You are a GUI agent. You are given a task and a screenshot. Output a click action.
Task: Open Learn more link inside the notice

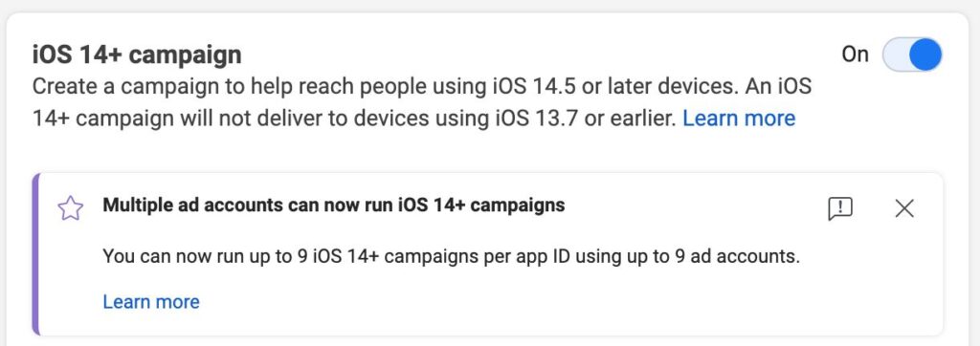[151, 302]
